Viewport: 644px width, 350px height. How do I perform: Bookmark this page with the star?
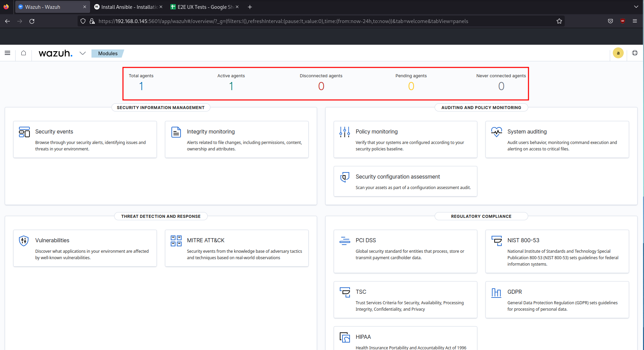[x=559, y=21]
